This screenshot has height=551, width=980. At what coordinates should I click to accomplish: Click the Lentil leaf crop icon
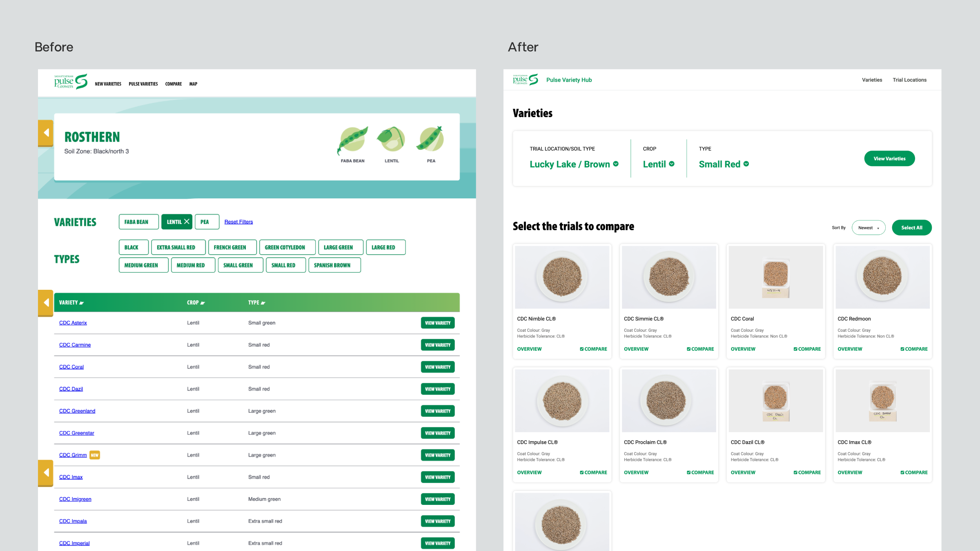pos(391,140)
